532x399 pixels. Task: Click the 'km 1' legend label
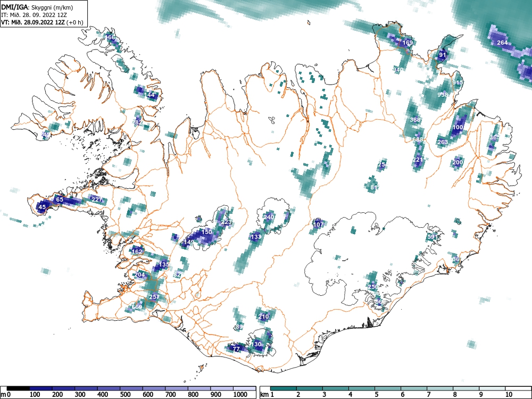pos(267,395)
